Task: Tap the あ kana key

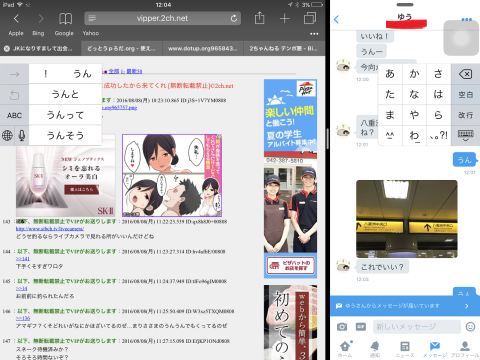Action: click(390, 74)
